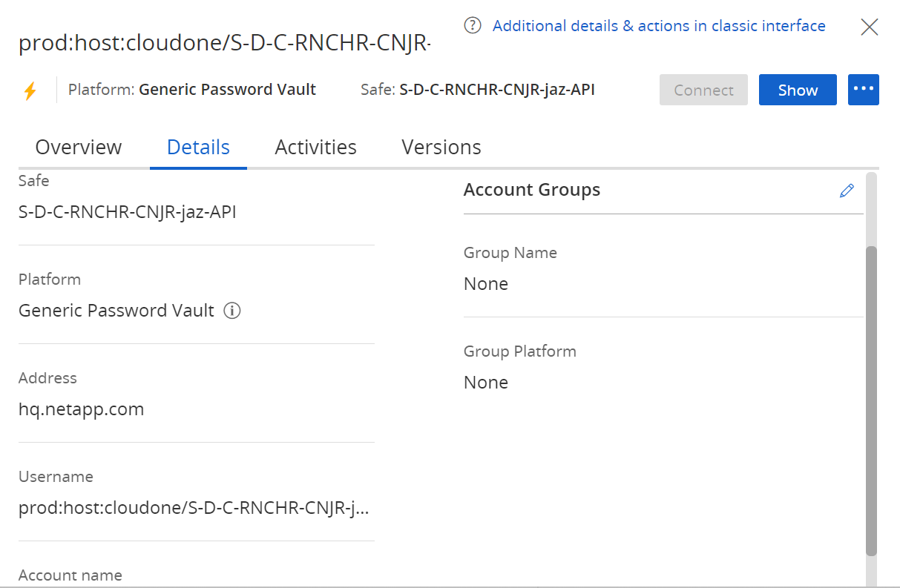Click the Group Name None value
The height and width of the screenshot is (588, 900).
click(x=486, y=284)
